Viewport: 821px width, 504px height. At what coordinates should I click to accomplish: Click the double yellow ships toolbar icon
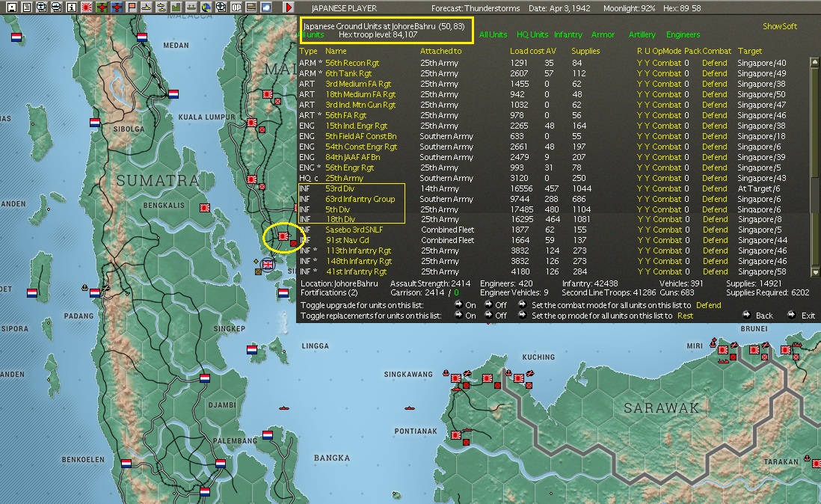click(x=162, y=7)
